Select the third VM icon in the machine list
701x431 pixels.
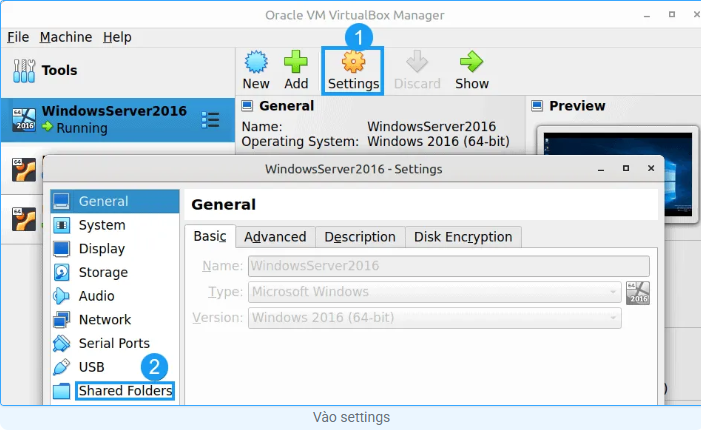24,219
